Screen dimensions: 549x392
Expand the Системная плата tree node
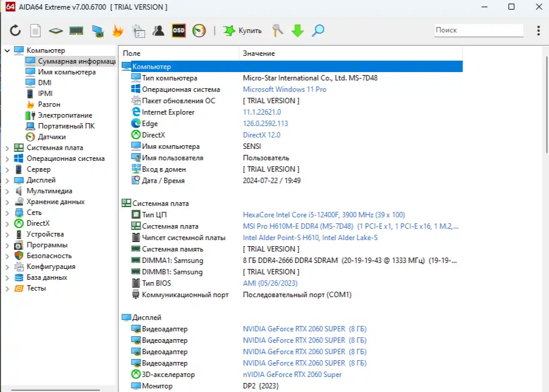(x=7, y=148)
